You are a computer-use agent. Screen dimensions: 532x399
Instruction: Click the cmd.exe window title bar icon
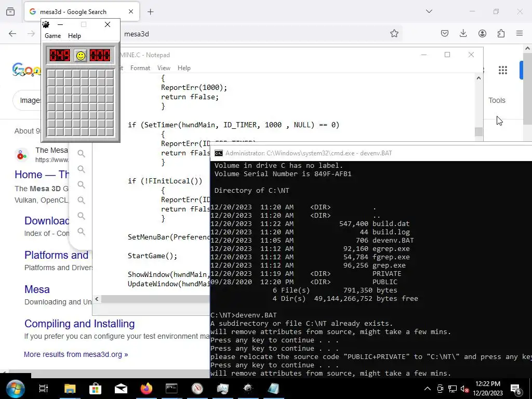pos(219,153)
